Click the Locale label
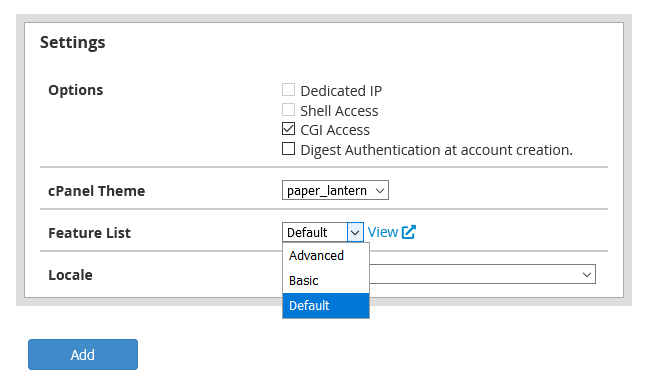Viewport: 660px width, 387px height. 70,275
